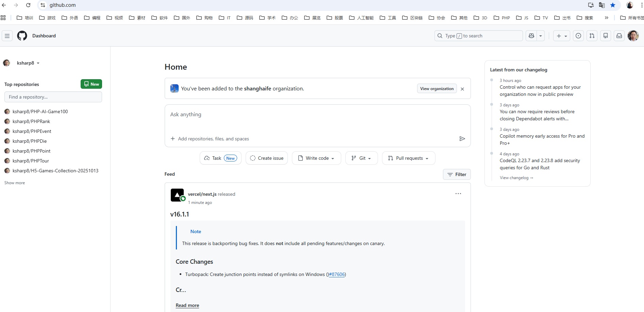Expand the Create new plus dropdown
644x312 pixels.
561,36
